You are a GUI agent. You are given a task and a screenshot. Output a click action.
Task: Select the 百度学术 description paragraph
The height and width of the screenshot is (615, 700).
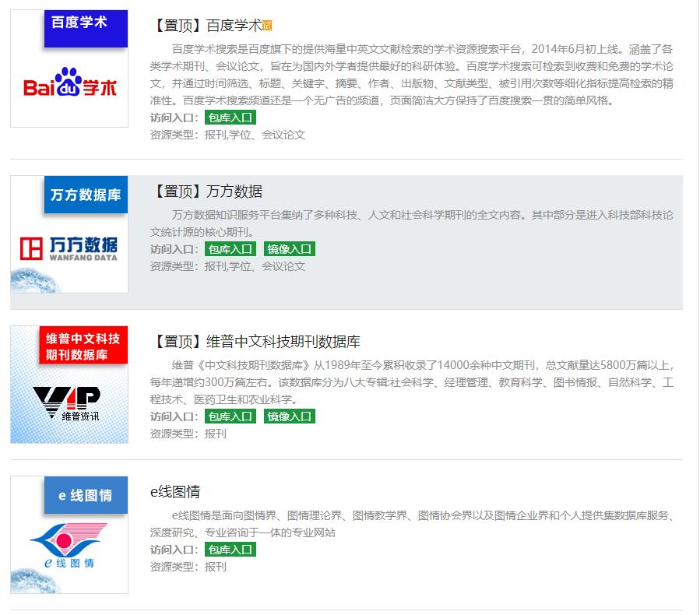412,75
